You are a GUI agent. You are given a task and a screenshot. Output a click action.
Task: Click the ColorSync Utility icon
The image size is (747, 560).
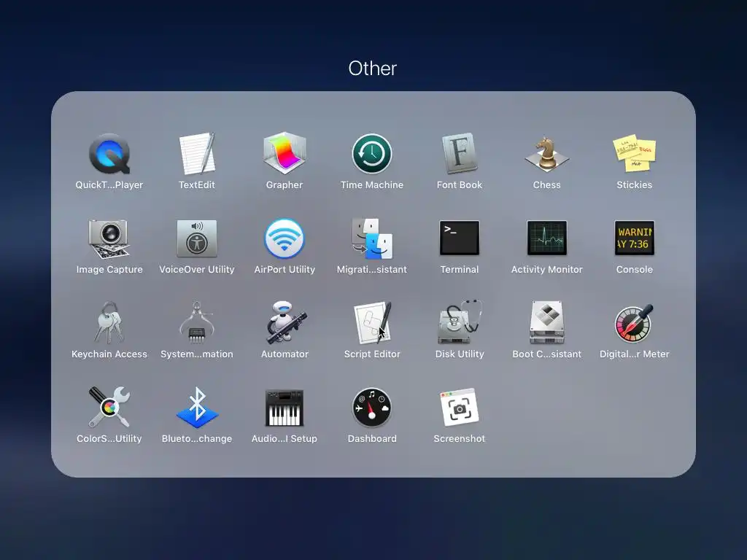click(x=109, y=407)
